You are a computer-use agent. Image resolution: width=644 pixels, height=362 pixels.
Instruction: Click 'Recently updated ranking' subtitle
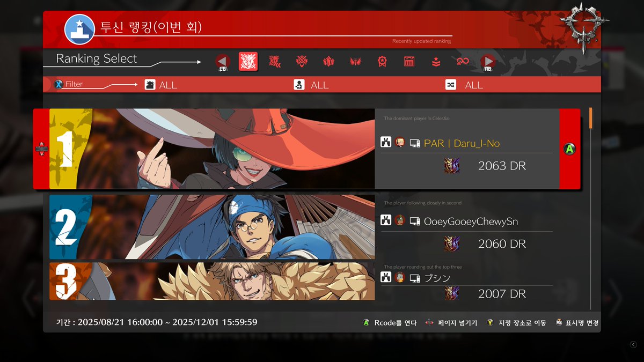[x=421, y=41]
